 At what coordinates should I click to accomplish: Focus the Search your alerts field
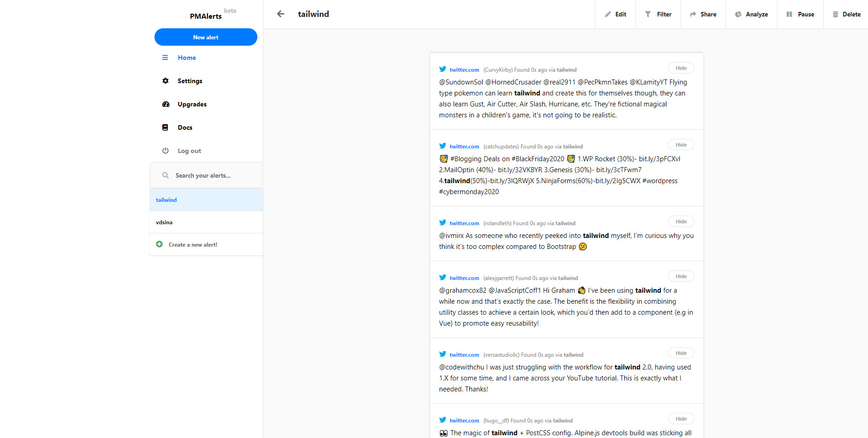tap(206, 175)
